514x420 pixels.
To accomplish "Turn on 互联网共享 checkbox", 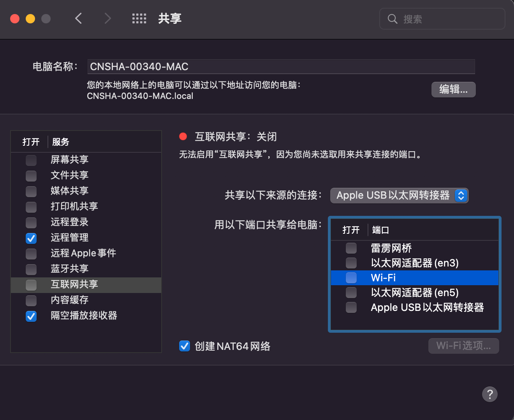I will pyautogui.click(x=31, y=285).
